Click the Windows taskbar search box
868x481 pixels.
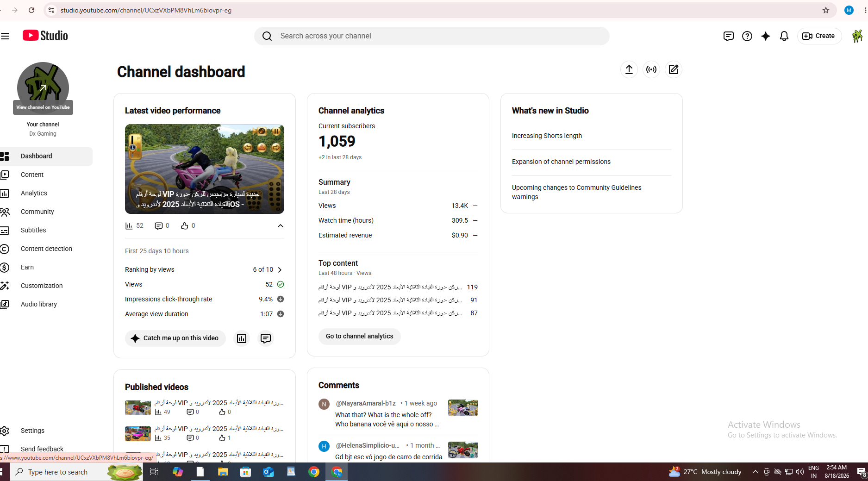[x=76, y=472]
